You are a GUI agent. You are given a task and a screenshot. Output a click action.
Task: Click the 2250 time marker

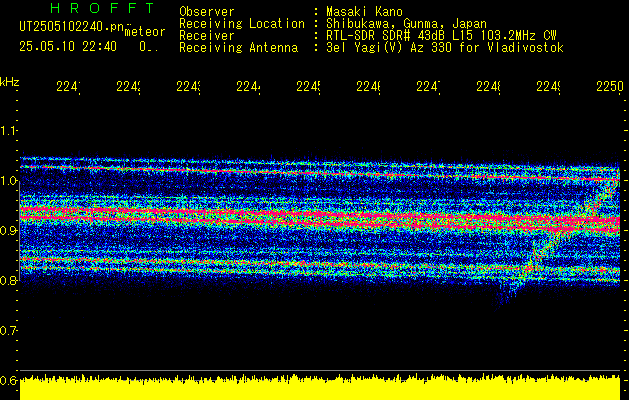coord(609,86)
